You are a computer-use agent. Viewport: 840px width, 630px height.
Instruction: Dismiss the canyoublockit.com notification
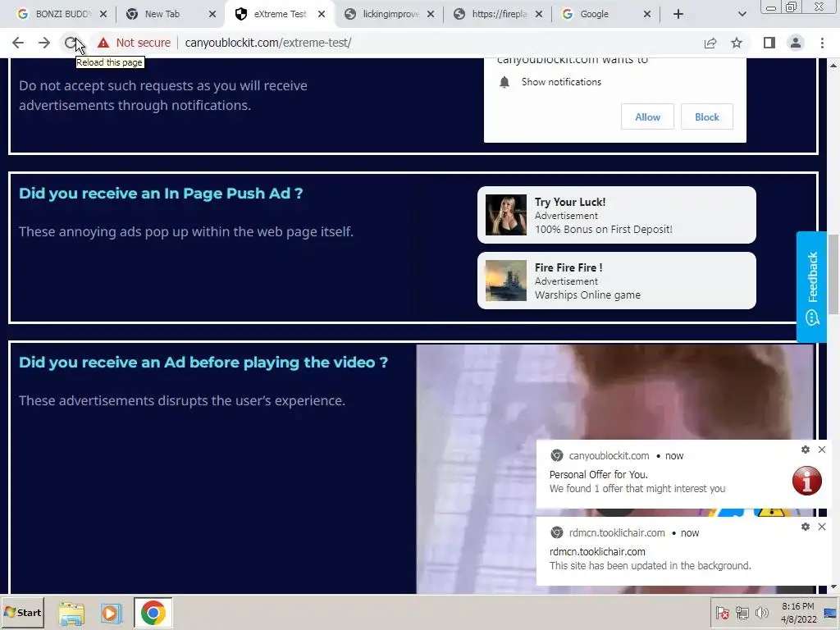pos(822,450)
